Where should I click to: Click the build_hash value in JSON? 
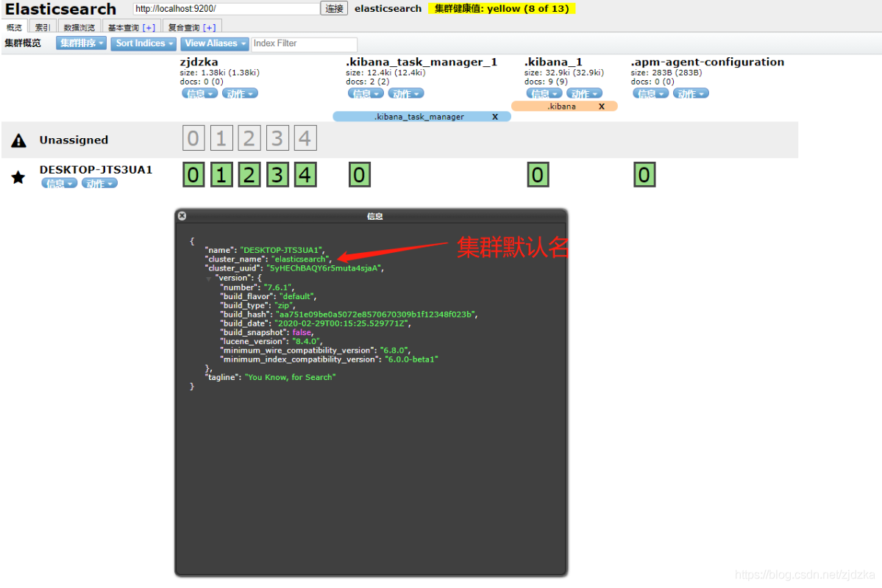coord(376,315)
